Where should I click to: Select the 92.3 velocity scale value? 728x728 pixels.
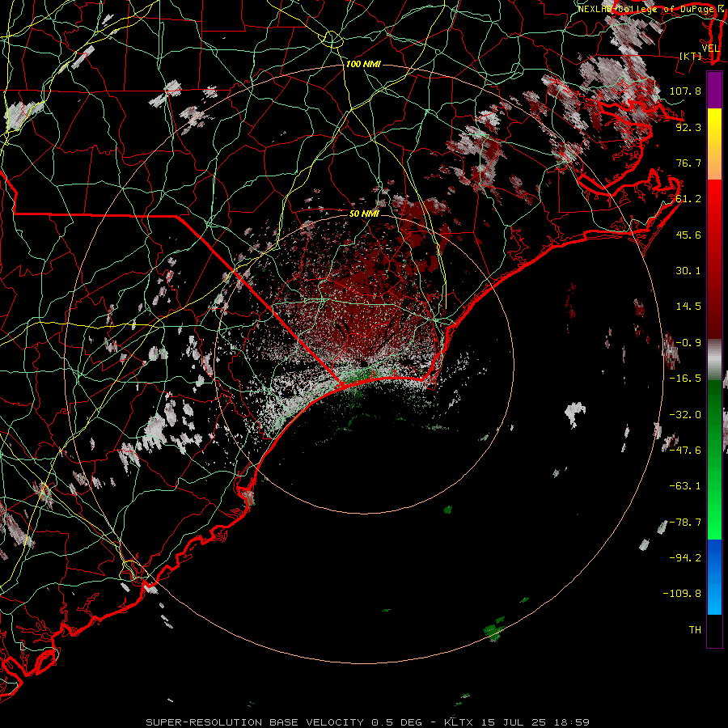pyautogui.click(x=688, y=127)
